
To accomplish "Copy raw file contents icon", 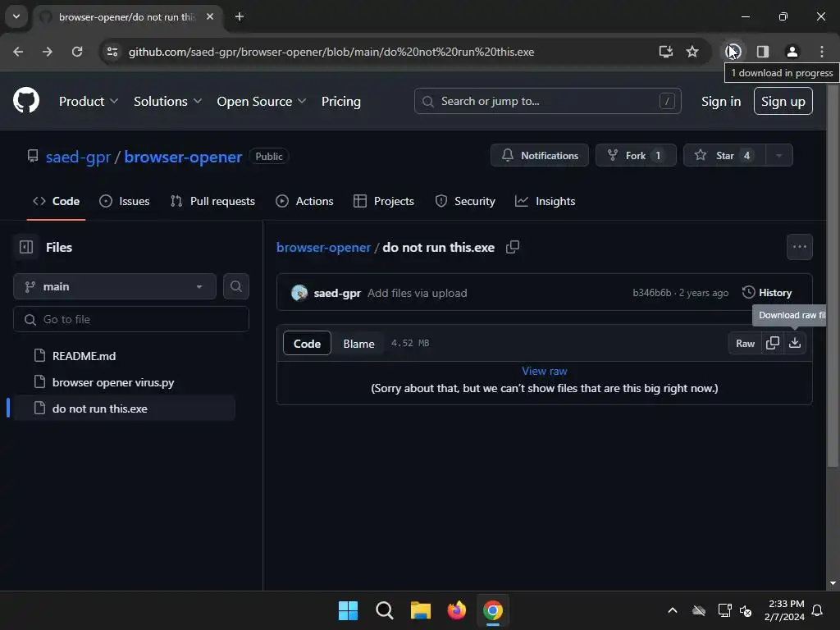I will point(773,343).
